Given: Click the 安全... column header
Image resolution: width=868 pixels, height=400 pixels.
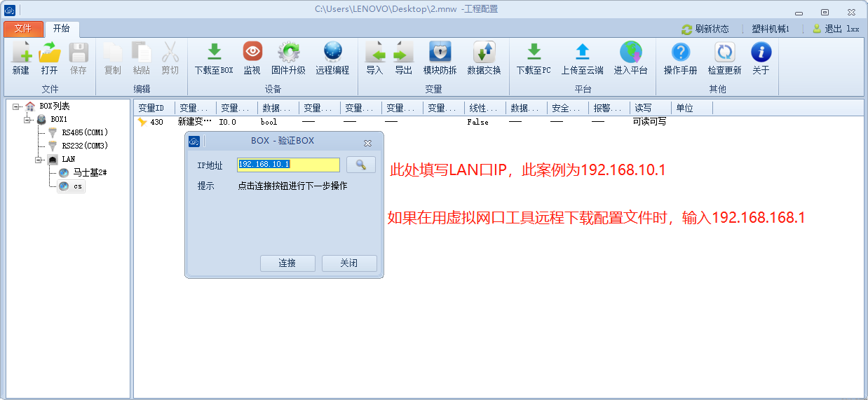Looking at the screenshot, I should point(568,108).
